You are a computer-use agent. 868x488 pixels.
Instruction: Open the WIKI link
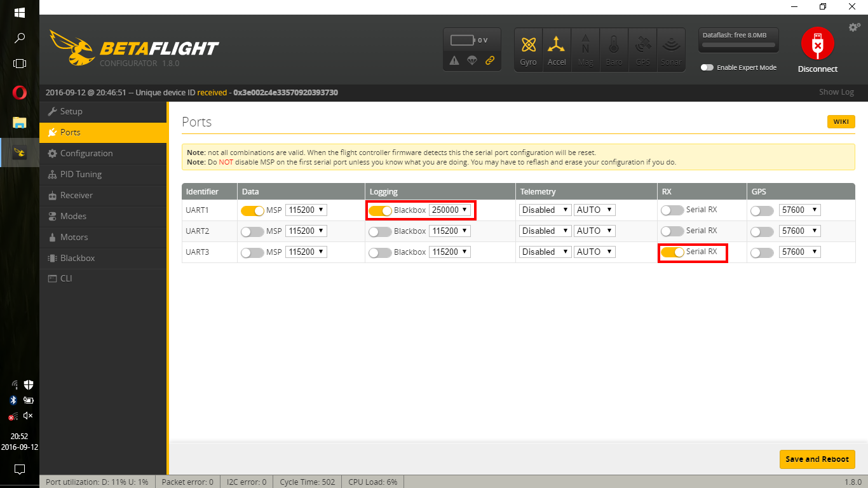tap(841, 121)
